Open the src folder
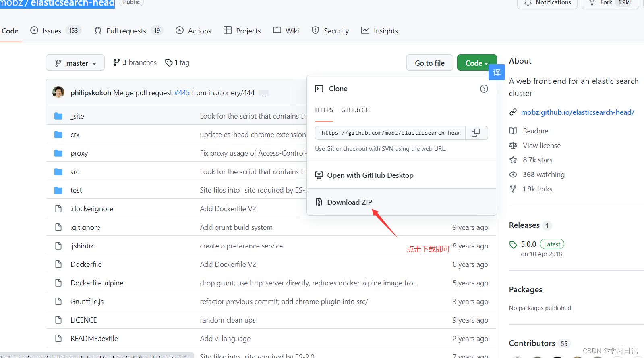This screenshot has height=358, width=644. point(75,172)
